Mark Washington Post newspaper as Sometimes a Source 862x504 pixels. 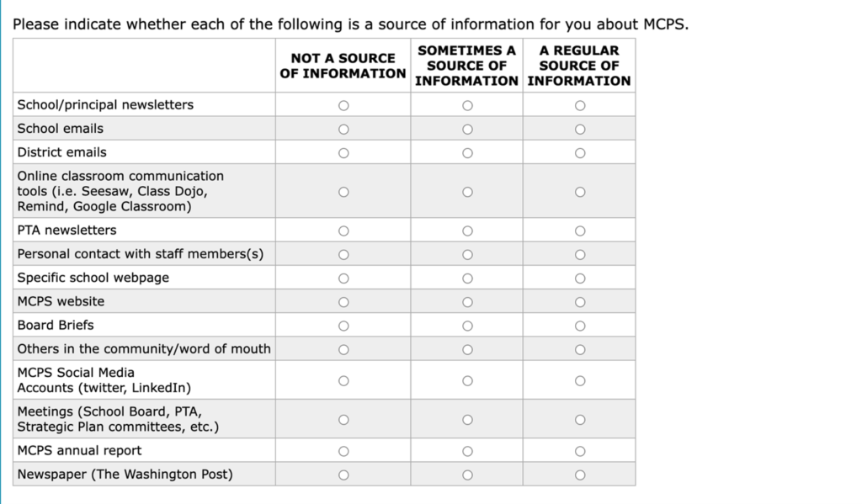click(467, 475)
